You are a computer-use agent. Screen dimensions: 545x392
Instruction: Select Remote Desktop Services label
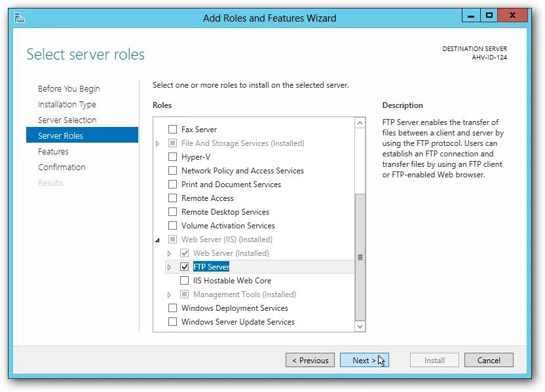[x=225, y=212]
